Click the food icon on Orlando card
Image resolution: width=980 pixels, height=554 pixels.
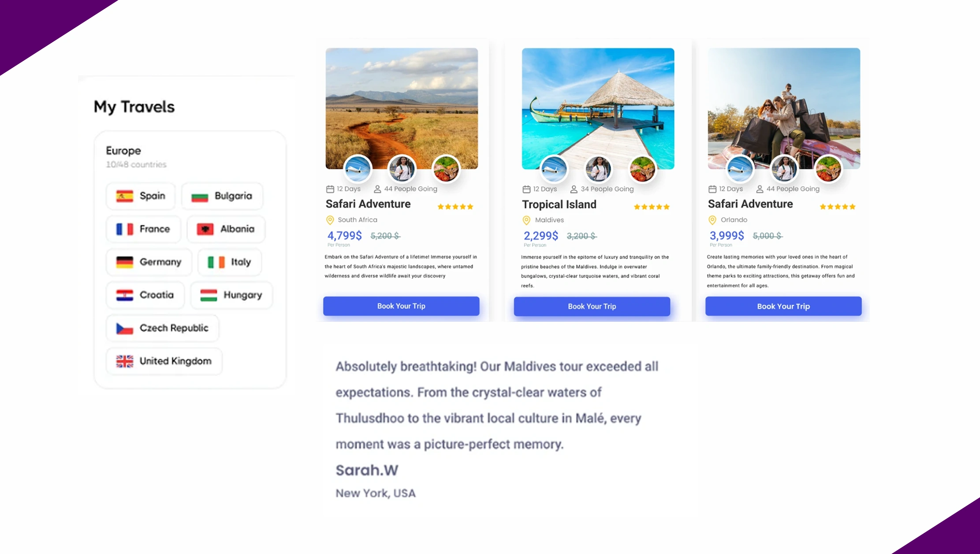(828, 169)
